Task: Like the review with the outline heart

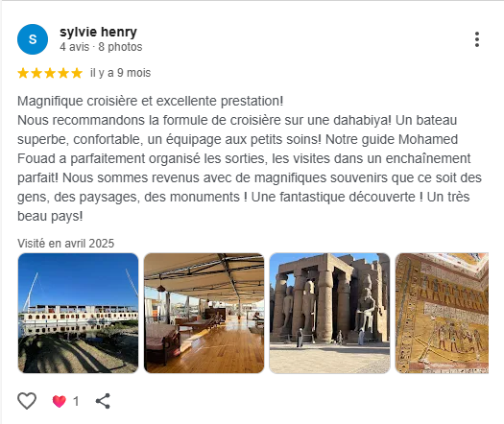Action: (x=27, y=401)
